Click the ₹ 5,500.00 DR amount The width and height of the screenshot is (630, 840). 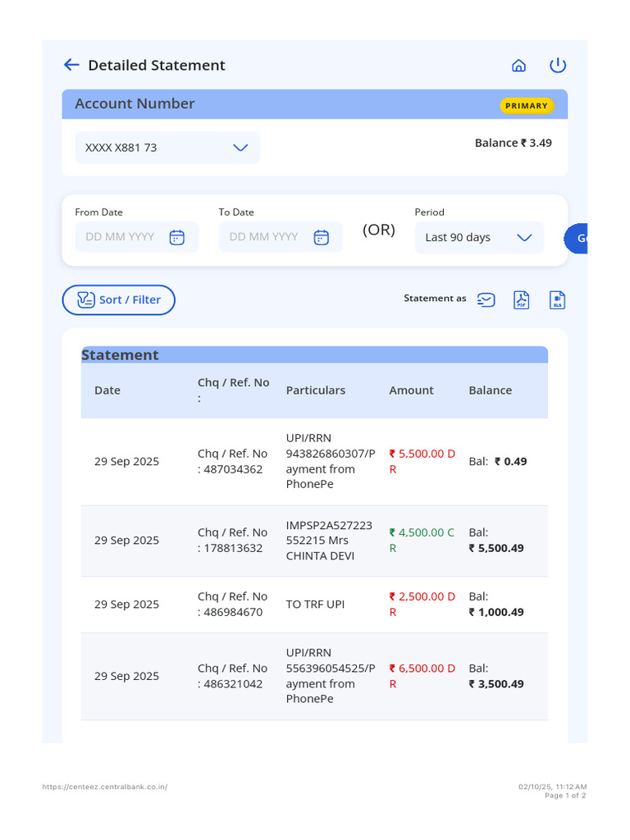(422, 461)
